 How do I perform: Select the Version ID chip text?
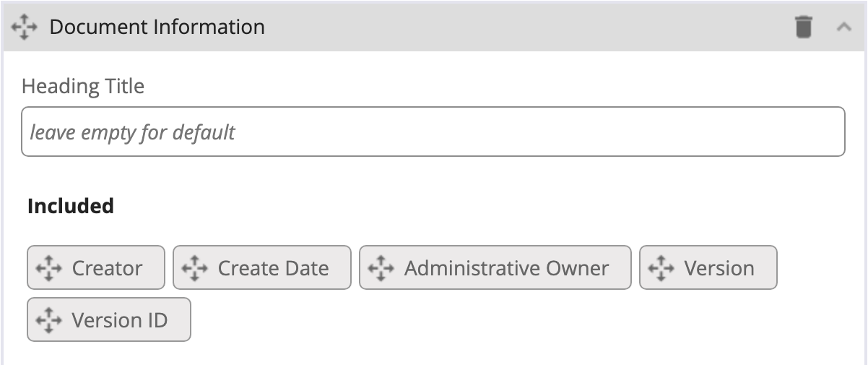click(119, 319)
